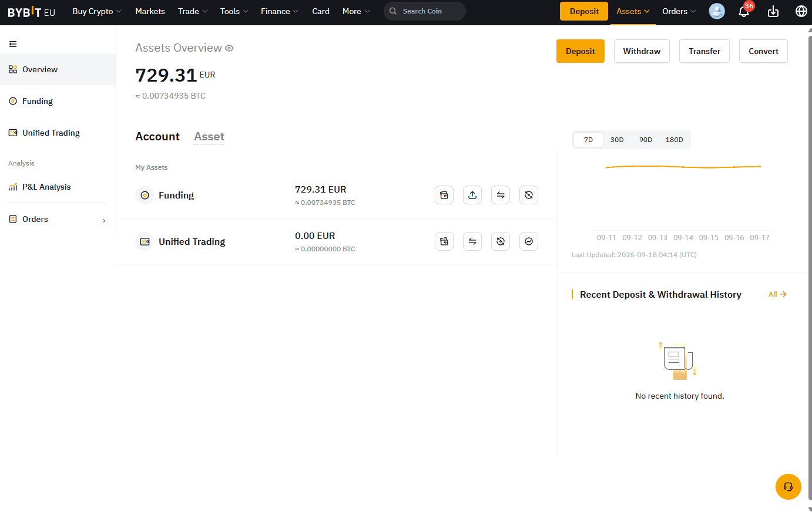
Task: Hide balance with the eye icon
Action: pyautogui.click(x=229, y=48)
